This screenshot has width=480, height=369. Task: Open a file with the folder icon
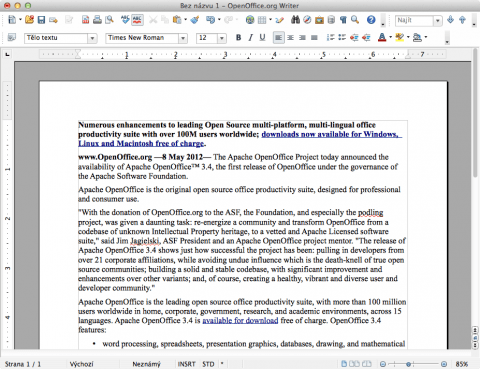point(29,20)
